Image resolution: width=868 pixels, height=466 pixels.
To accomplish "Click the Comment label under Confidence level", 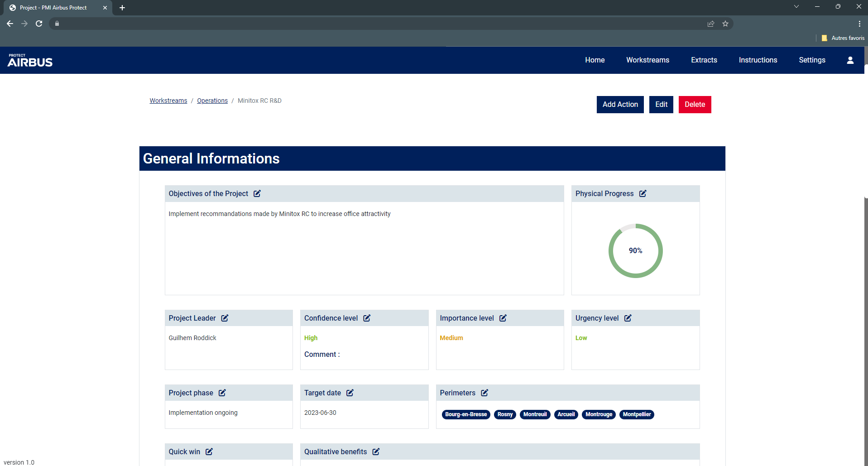I will (x=322, y=354).
